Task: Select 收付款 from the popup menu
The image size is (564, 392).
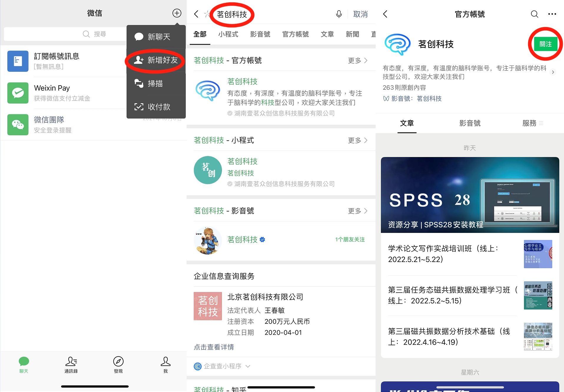Action: point(156,107)
